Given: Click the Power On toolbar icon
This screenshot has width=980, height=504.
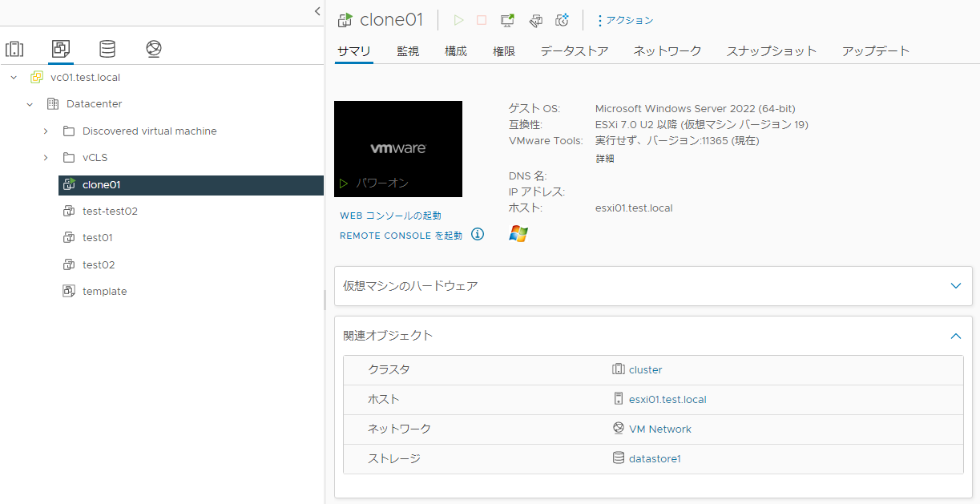Looking at the screenshot, I should point(459,20).
